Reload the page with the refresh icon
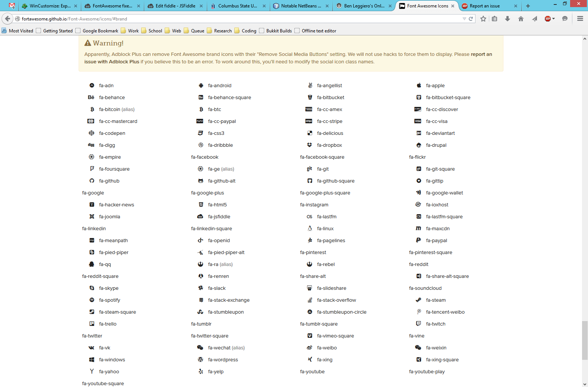Image resolution: width=588 pixels, height=387 pixels. 471,19
